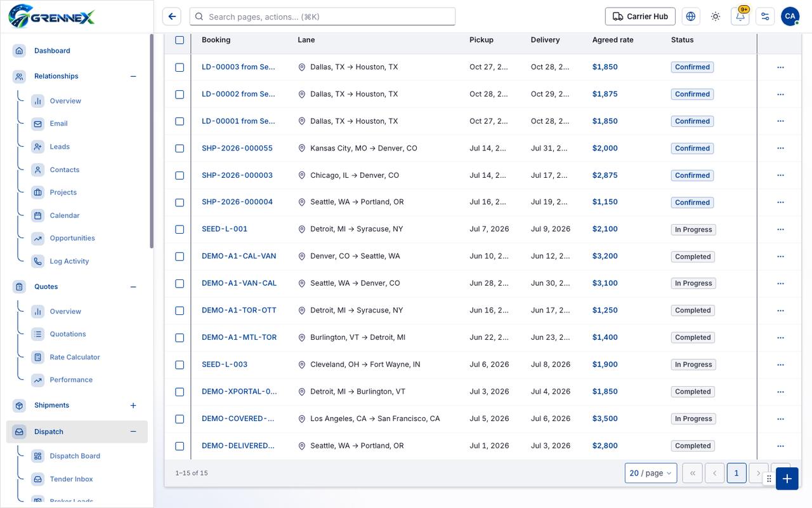The image size is (812, 508).
Task: Click the Carrier Hub button
Action: pos(640,17)
